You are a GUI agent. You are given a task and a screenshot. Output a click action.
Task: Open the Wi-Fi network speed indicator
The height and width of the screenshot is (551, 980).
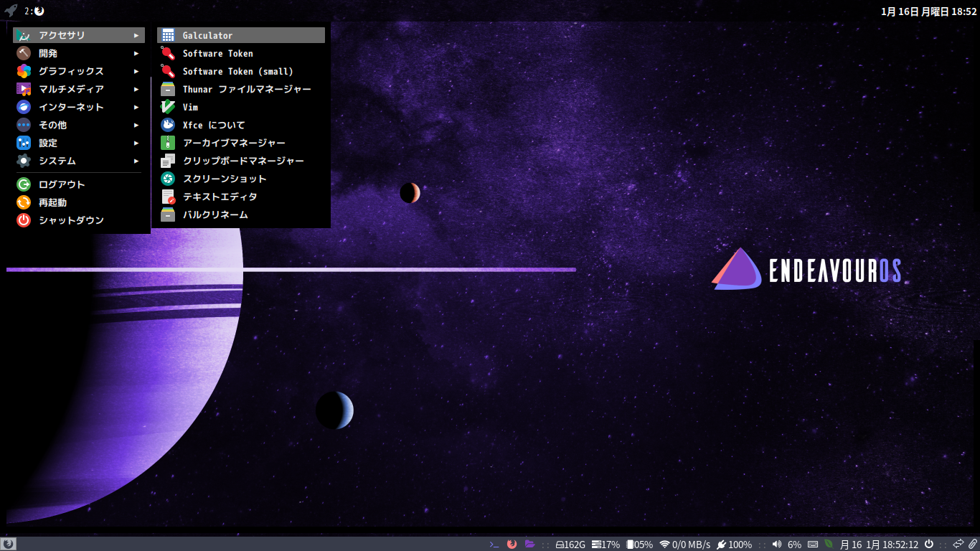[x=684, y=545]
